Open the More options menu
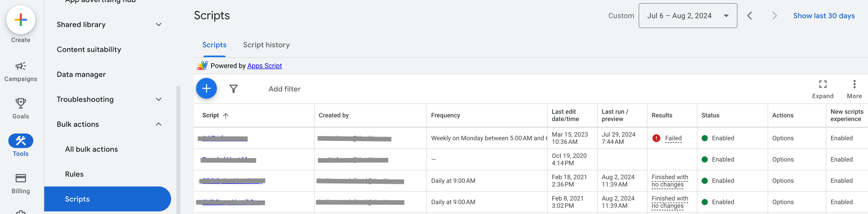The height and width of the screenshot is (214, 868). coord(854,89)
